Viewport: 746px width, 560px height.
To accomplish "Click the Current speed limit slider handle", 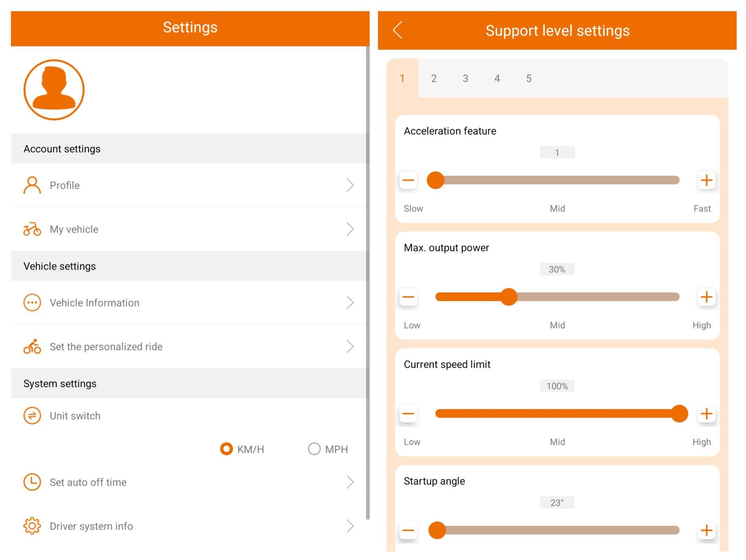I will coord(680,414).
